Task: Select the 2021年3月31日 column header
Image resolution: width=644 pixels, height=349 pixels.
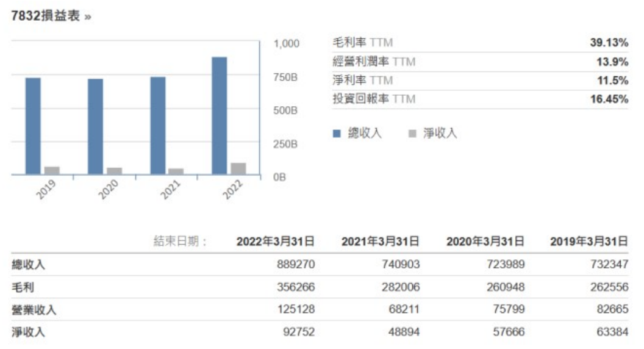Action: (380, 242)
